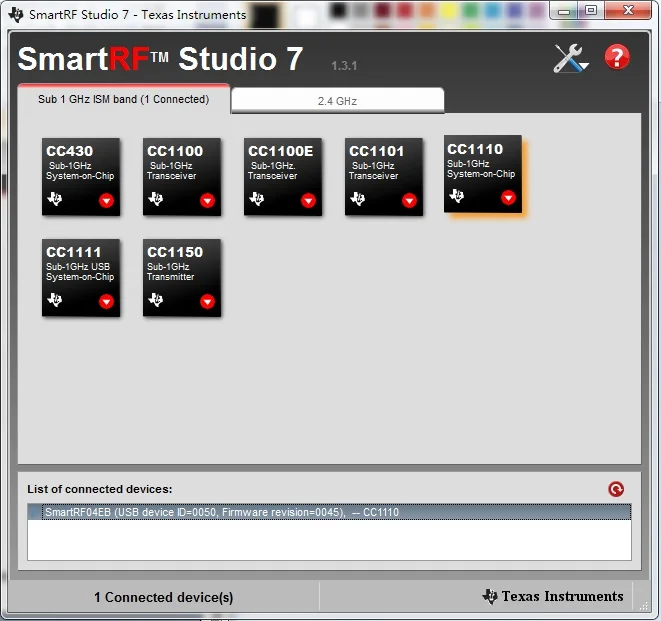
Task: Click the TI logo on CC1100E tile
Action: click(x=257, y=198)
